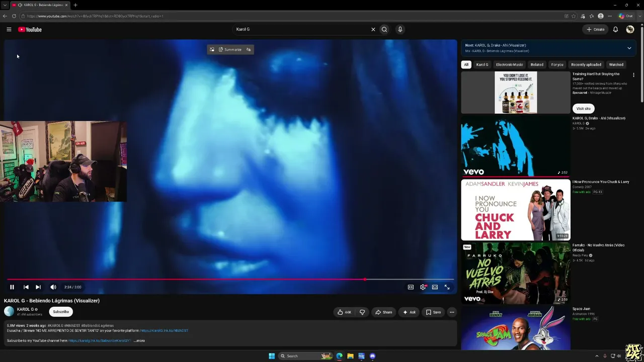
Task: Subscribe to the KAROL G channel
Action: [61, 312]
